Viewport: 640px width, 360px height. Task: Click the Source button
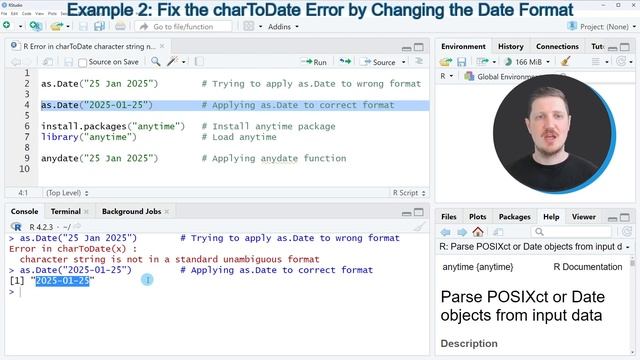[x=378, y=62]
